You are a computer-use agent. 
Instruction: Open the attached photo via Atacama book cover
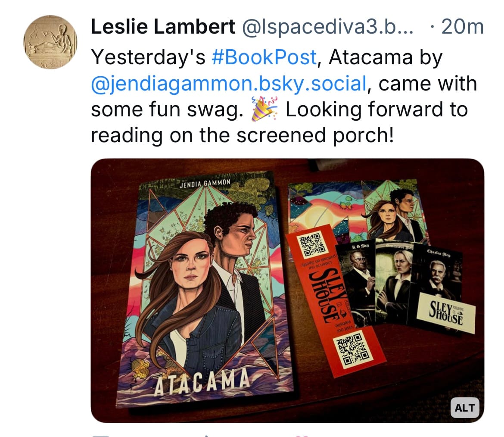205,290
